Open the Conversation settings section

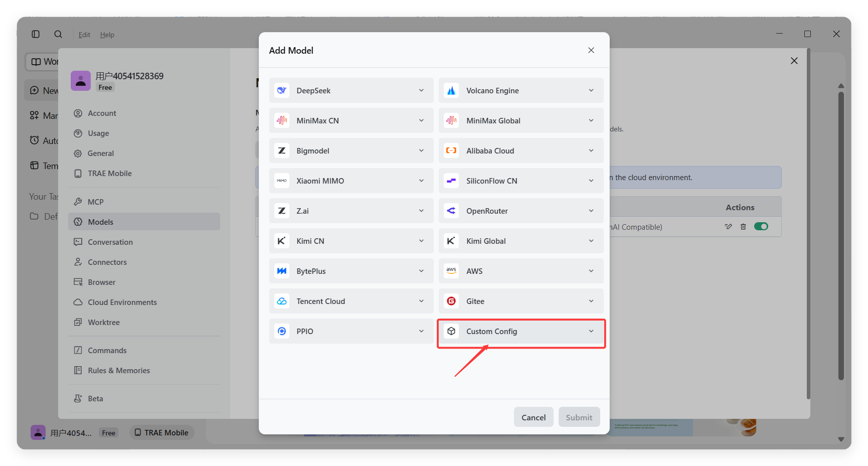pyautogui.click(x=144, y=242)
